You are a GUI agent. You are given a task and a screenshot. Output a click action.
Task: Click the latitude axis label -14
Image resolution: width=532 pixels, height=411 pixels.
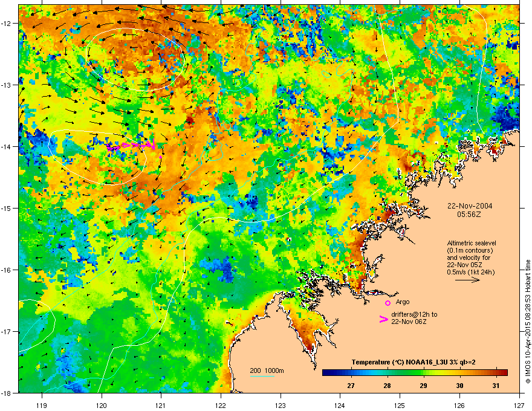[6, 146]
